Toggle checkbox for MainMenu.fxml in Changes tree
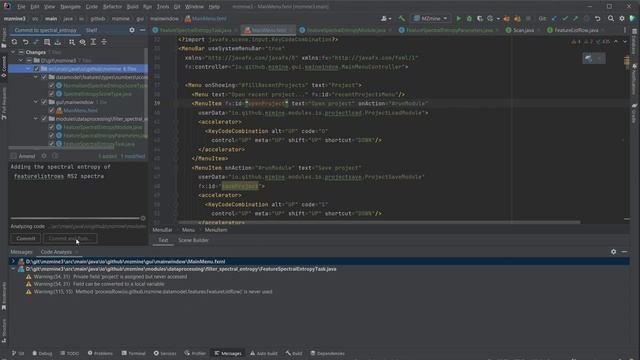640x360 pixels. [51, 110]
